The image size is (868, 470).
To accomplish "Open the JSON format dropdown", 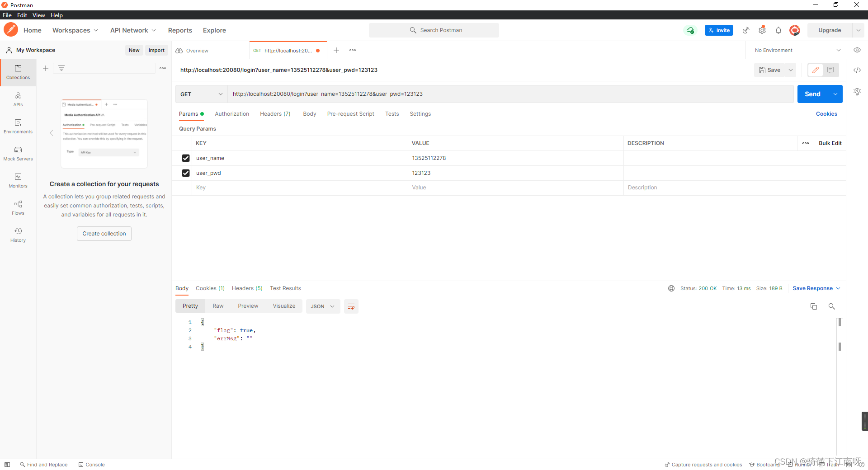I will (x=323, y=306).
